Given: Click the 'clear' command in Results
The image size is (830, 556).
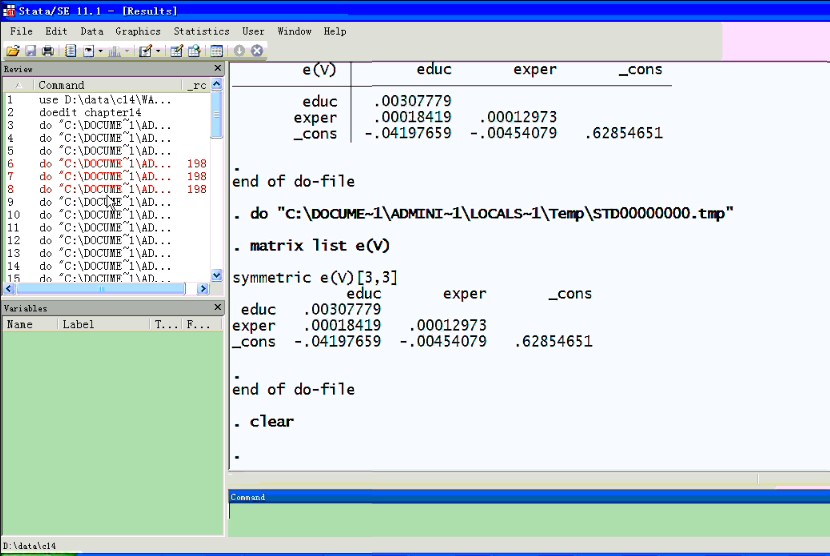Looking at the screenshot, I should coord(272,422).
